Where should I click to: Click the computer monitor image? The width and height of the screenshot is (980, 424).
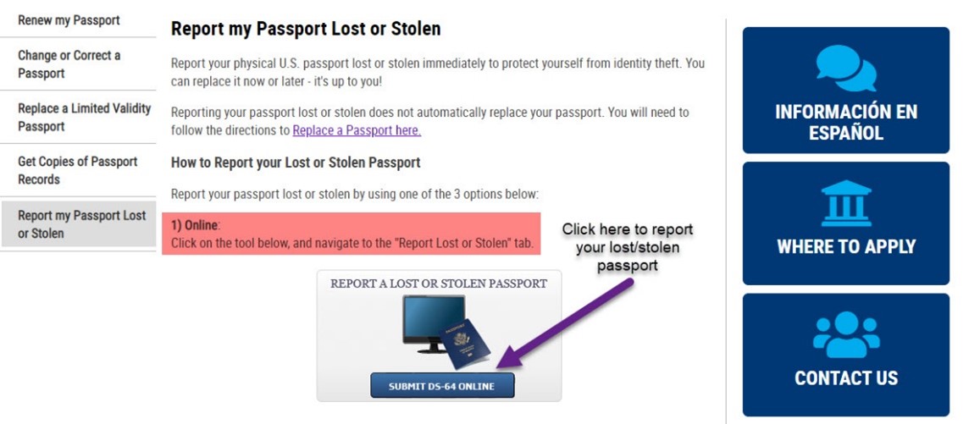[x=433, y=323]
